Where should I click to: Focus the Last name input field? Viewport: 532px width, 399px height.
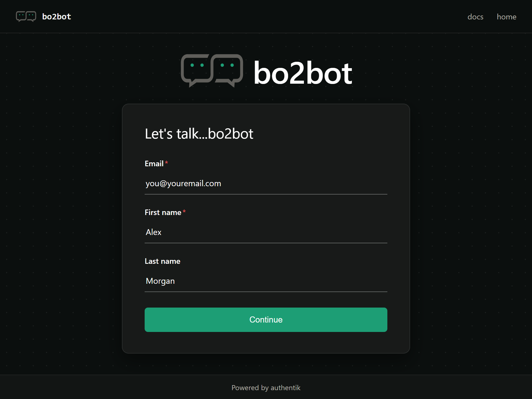click(266, 281)
